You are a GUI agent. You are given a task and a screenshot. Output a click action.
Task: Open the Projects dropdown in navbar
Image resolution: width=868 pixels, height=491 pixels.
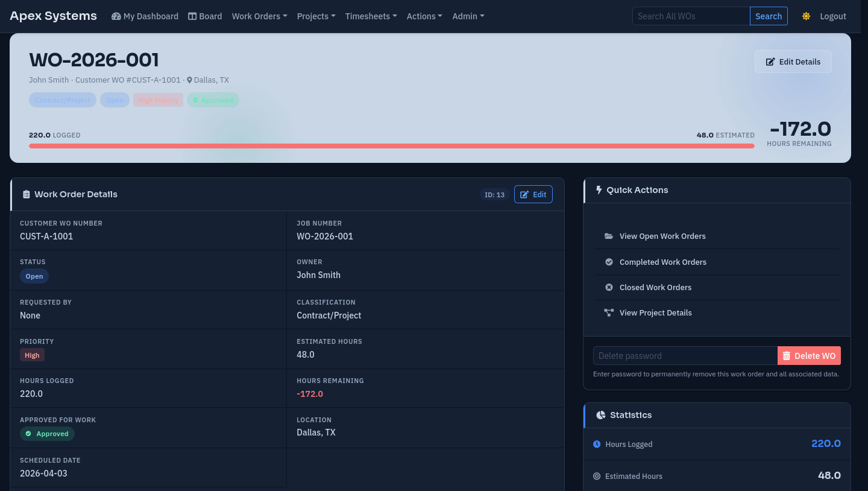tap(316, 16)
